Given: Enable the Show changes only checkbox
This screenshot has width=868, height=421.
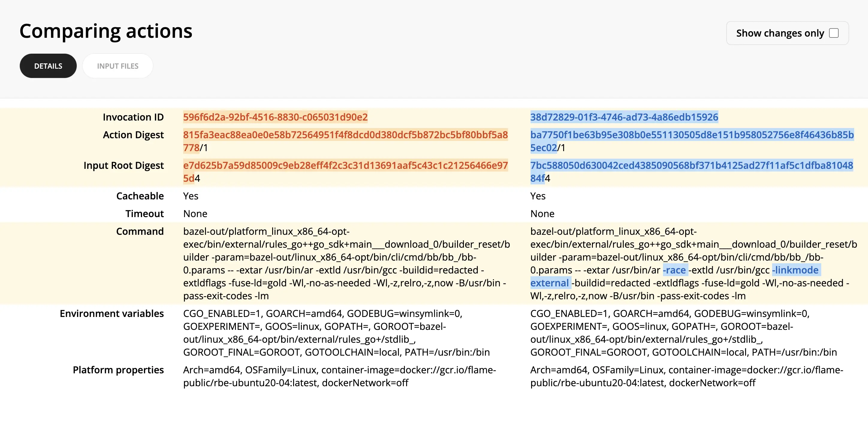Looking at the screenshot, I should [834, 33].
